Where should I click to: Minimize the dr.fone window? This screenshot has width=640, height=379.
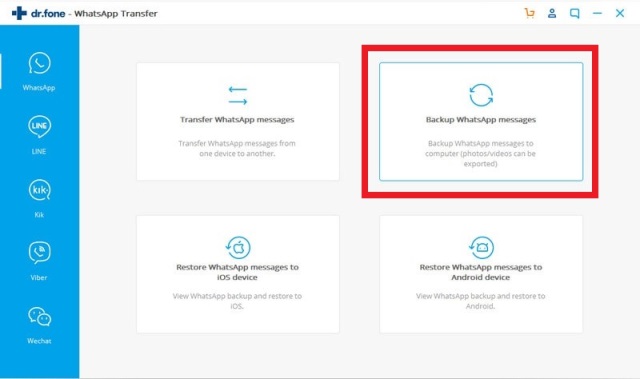pyautogui.click(x=597, y=13)
